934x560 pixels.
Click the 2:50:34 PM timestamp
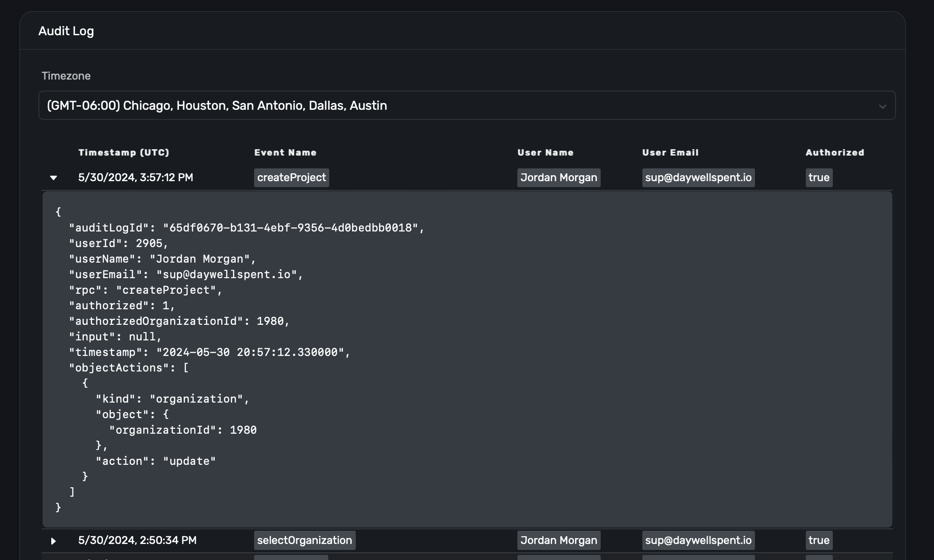[x=137, y=540]
